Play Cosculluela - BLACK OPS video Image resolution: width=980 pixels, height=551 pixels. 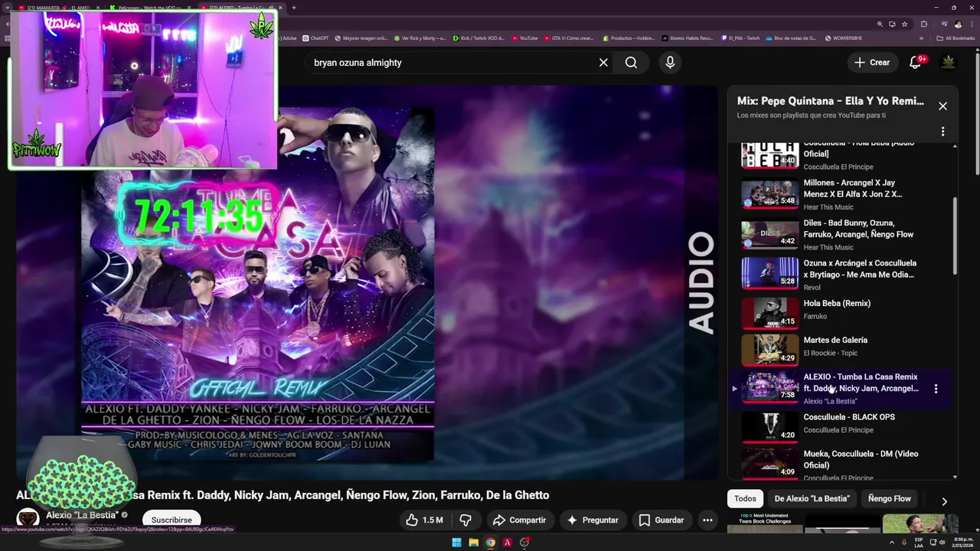(840, 426)
